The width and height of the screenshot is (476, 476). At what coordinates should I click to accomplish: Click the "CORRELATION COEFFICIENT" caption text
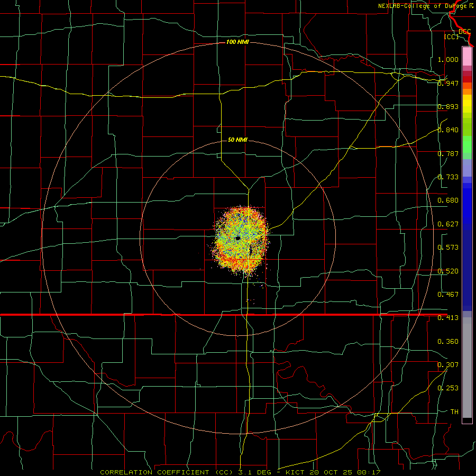tap(154, 472)
